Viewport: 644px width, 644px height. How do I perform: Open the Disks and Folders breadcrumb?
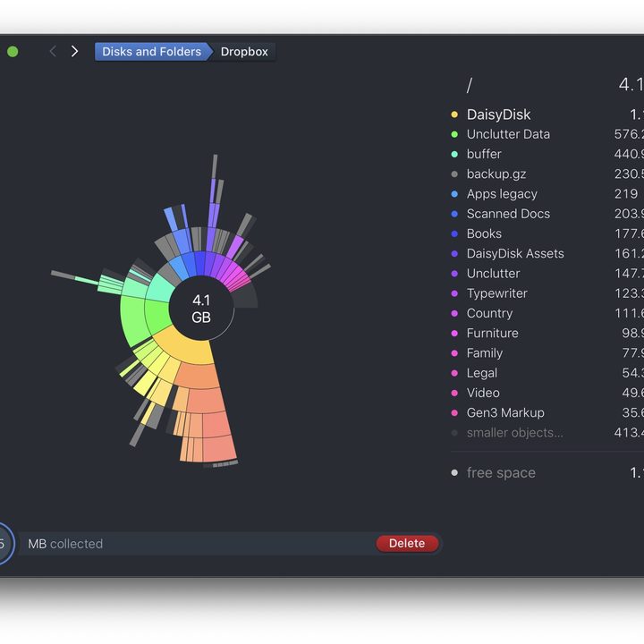152,52
